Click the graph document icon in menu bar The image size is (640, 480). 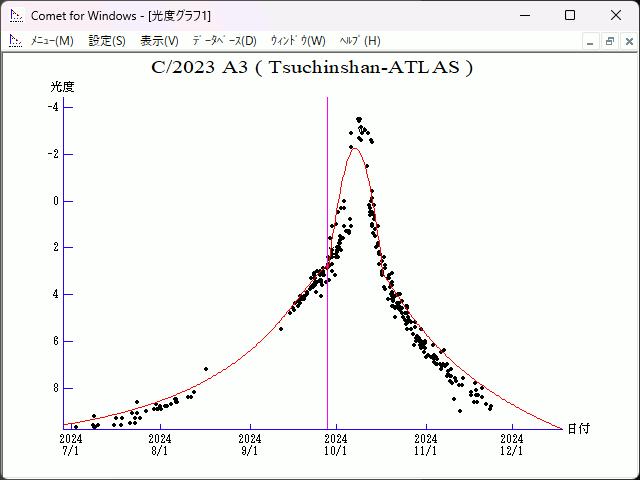click(15, 41)
